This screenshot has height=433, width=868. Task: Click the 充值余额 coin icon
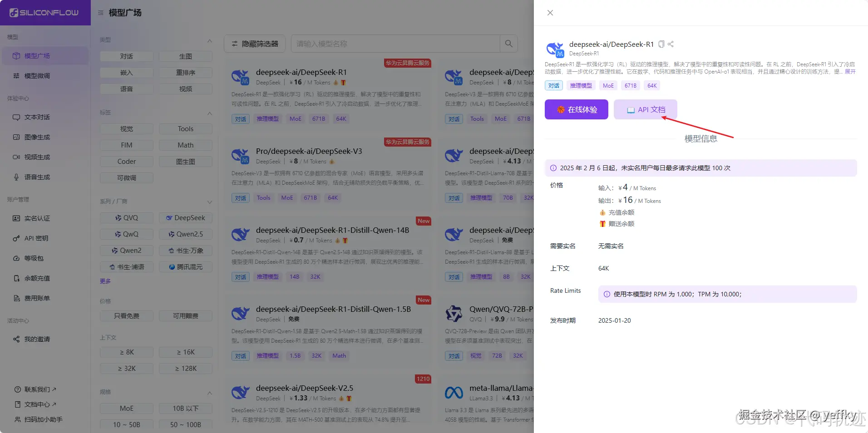click(x=602, y=212)
